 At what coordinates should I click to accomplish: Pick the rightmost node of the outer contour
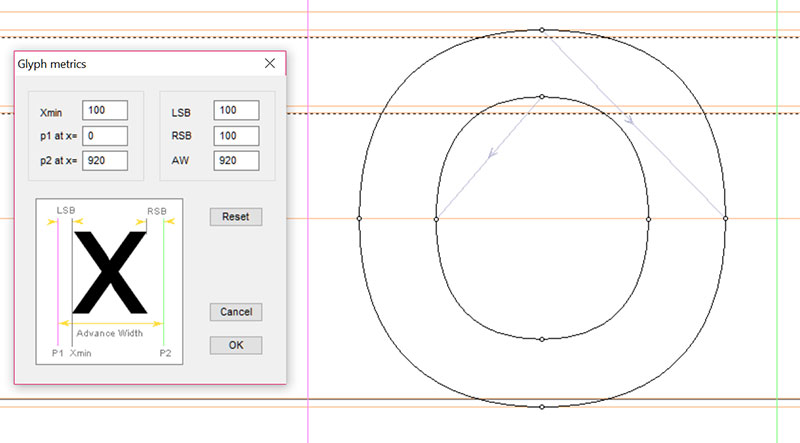point(725,217)
